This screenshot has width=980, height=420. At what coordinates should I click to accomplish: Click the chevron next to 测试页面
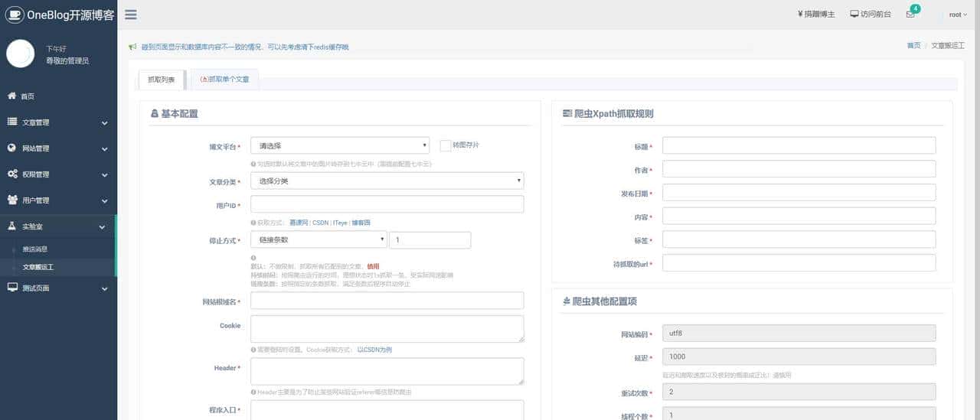click(x=104, y=289)
